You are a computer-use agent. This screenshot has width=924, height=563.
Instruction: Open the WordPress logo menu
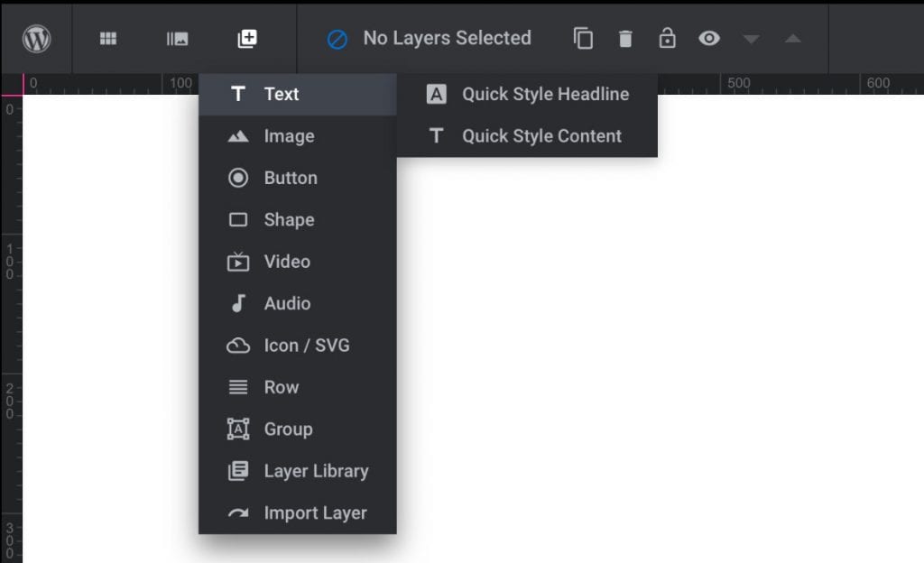tap(36, 39)
